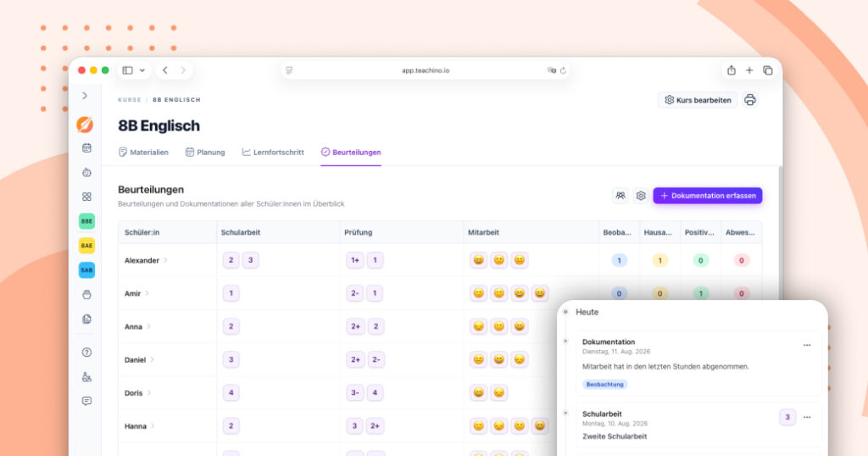Viewport: 868px width, 456px height.
Task: Click Doris's Schularbeit grade 4
Action: [x=231, y=393]
